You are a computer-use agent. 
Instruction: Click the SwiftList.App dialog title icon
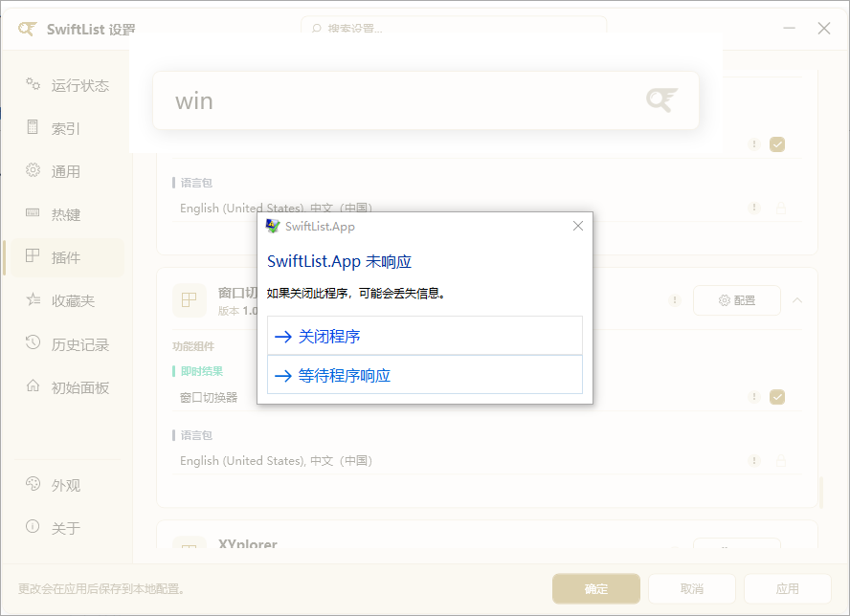(272, 226)
